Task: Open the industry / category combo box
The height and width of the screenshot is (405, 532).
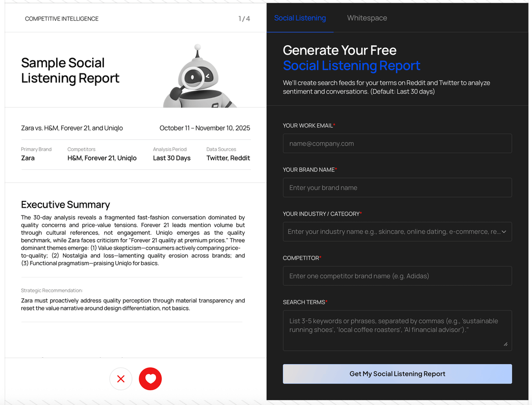Action: (398, 231)
